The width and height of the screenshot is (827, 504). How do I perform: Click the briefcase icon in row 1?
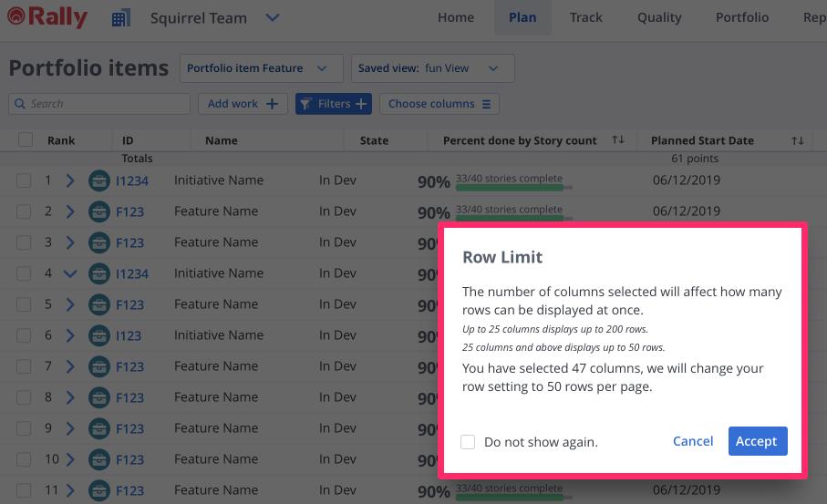click(99, 180)
